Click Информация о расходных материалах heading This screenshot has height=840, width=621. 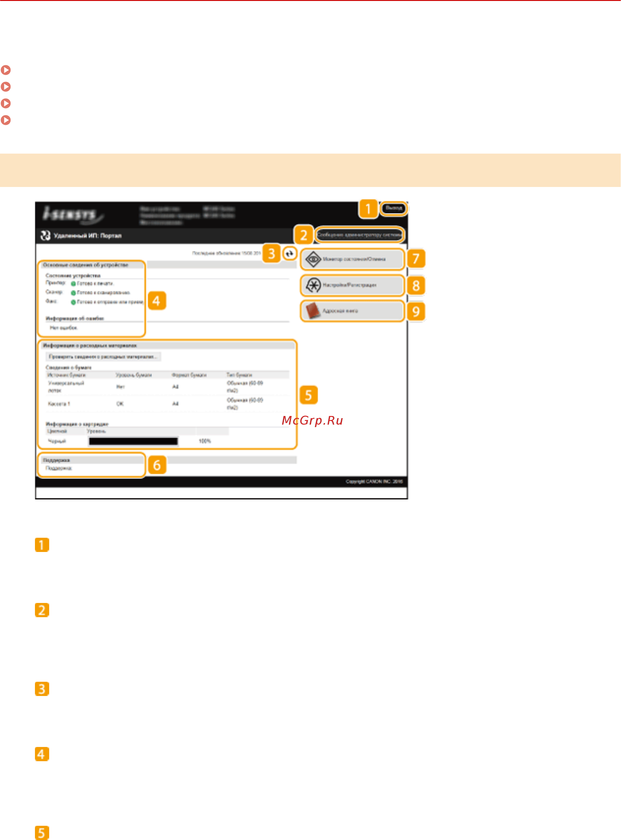point(89,345)
